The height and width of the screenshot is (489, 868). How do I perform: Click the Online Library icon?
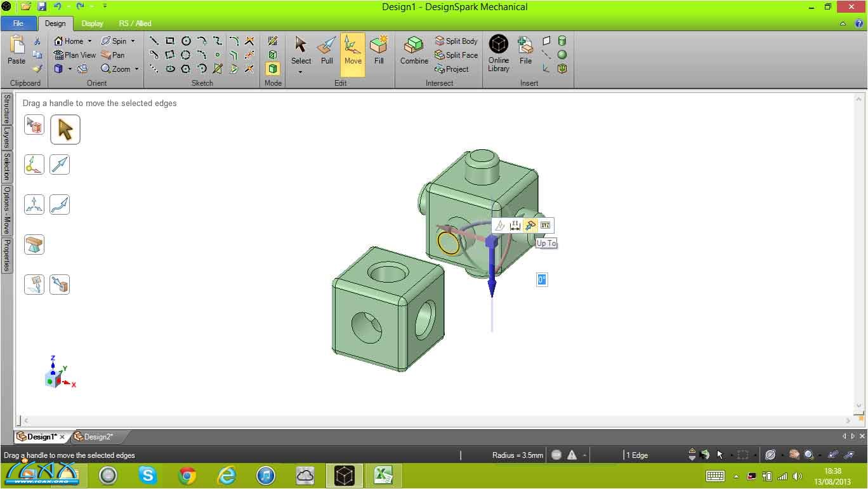(499, 52)
